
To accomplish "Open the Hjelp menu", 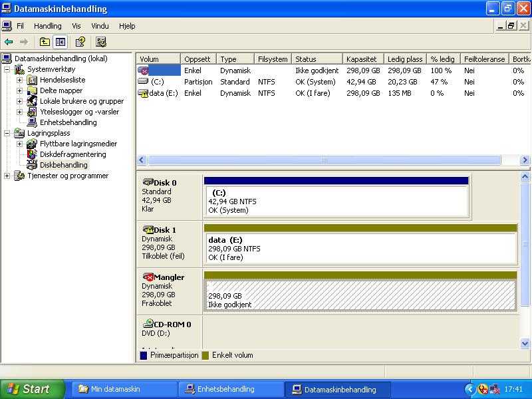I will pos(127,26).
